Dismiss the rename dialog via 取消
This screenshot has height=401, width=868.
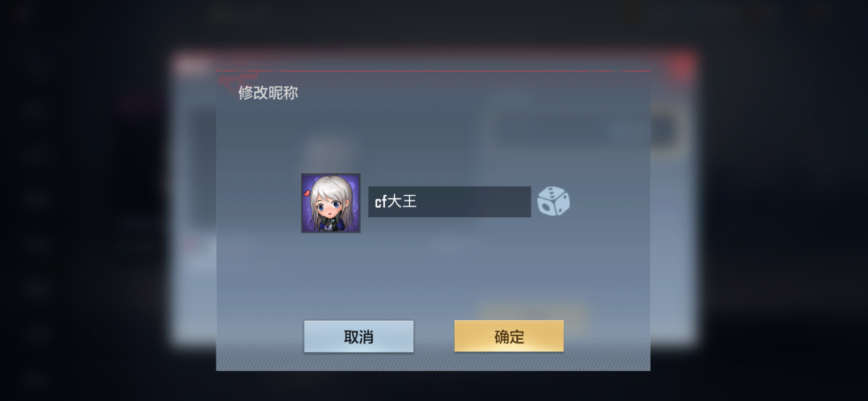click(x=359, y=336)
